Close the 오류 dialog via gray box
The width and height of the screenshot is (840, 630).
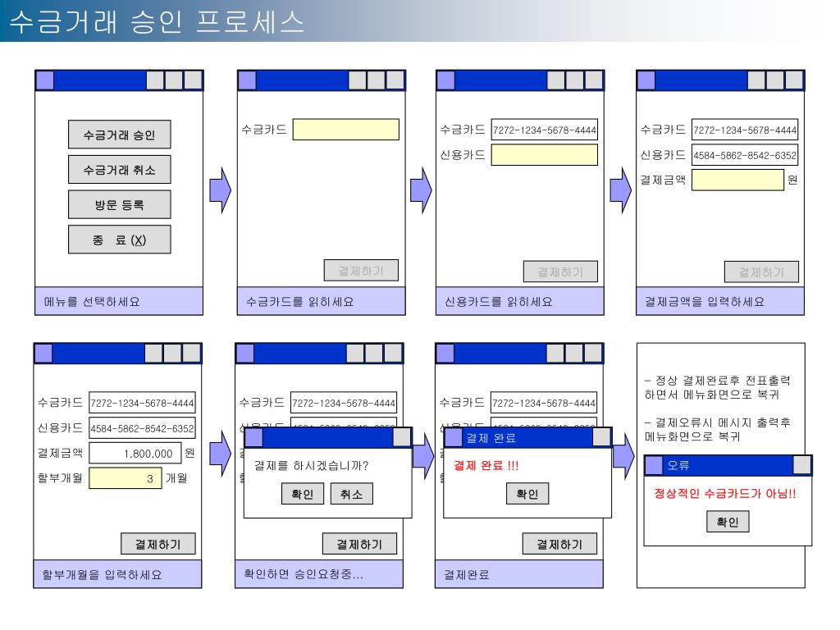click(x=802, y=464)
